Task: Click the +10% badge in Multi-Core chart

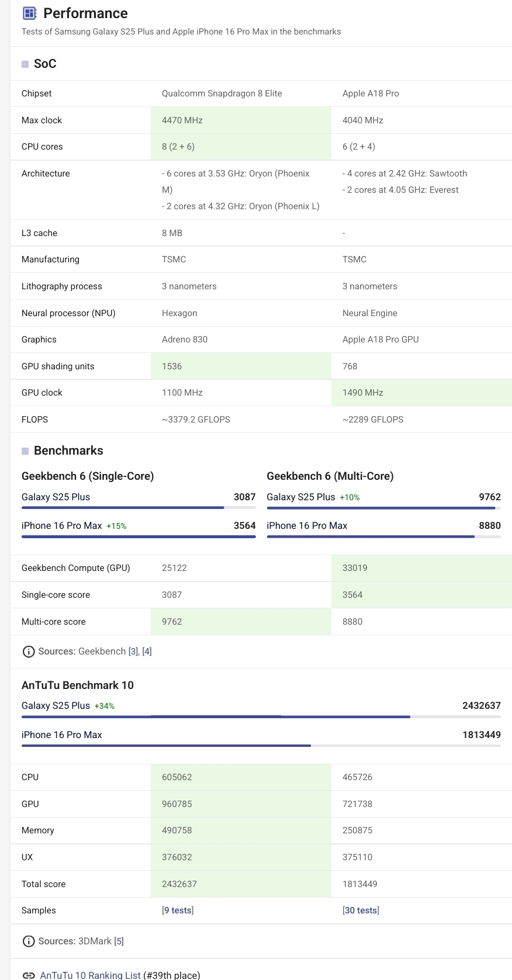Action: (x=350, y=497)
